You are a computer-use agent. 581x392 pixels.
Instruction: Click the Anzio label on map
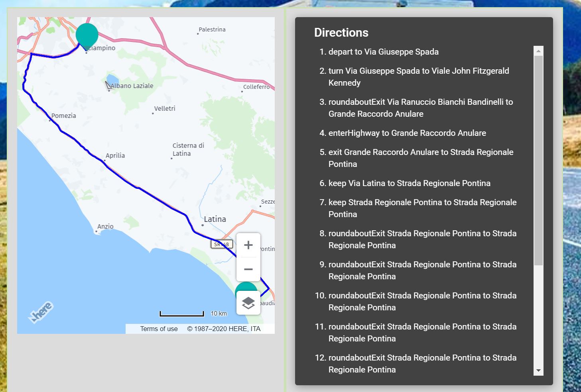point(105,226)
